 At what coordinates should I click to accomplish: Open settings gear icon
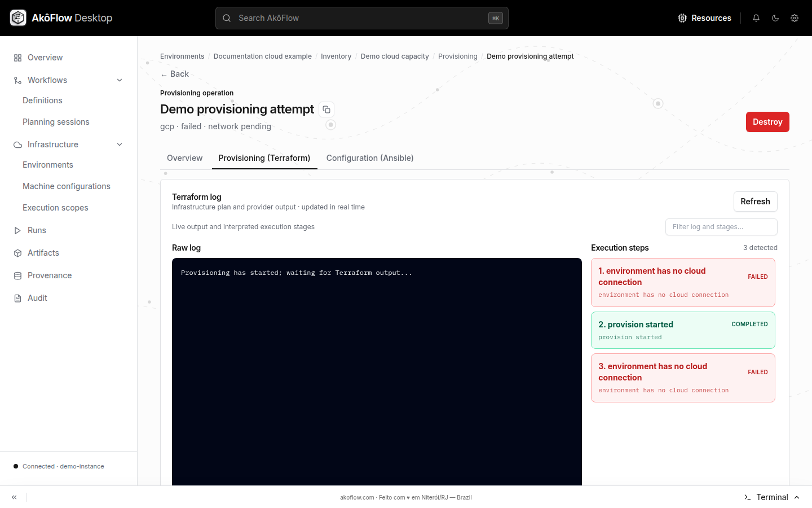pyautogui.click(x=795, y=18)
